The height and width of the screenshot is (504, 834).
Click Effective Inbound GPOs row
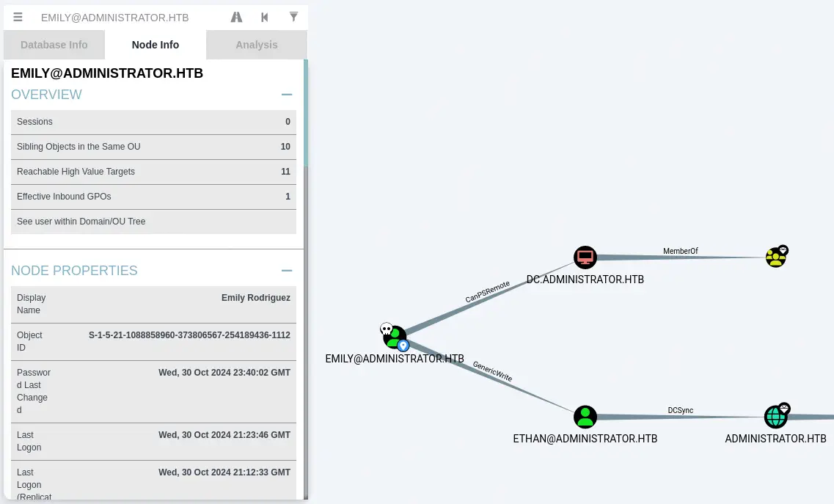coord(153,197)
